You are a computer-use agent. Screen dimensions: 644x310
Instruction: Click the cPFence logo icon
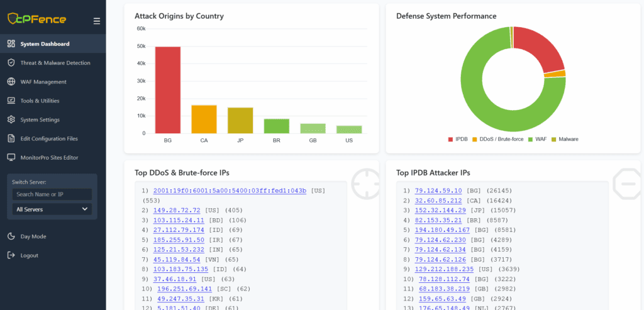(14, 19)
